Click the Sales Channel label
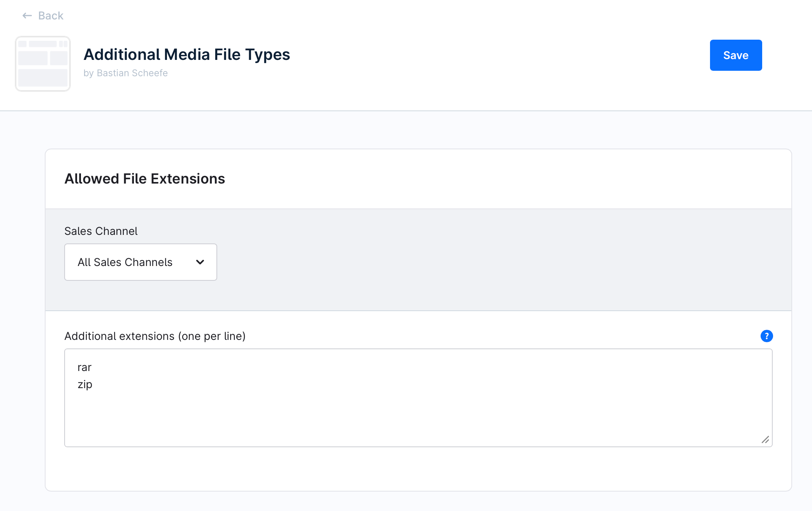 [x=101, y=231]
